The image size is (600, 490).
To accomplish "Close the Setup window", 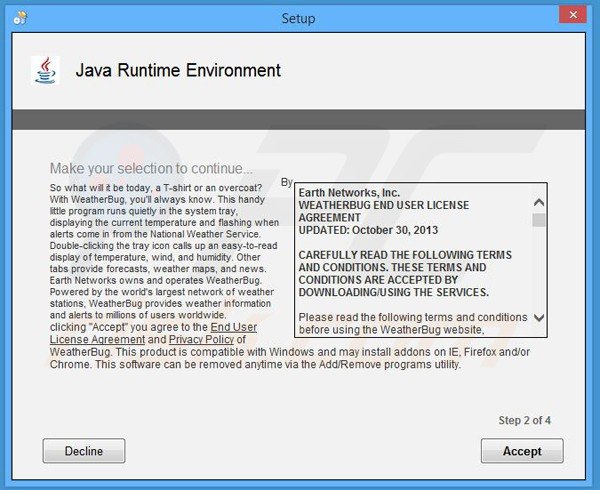I will 573,15.
